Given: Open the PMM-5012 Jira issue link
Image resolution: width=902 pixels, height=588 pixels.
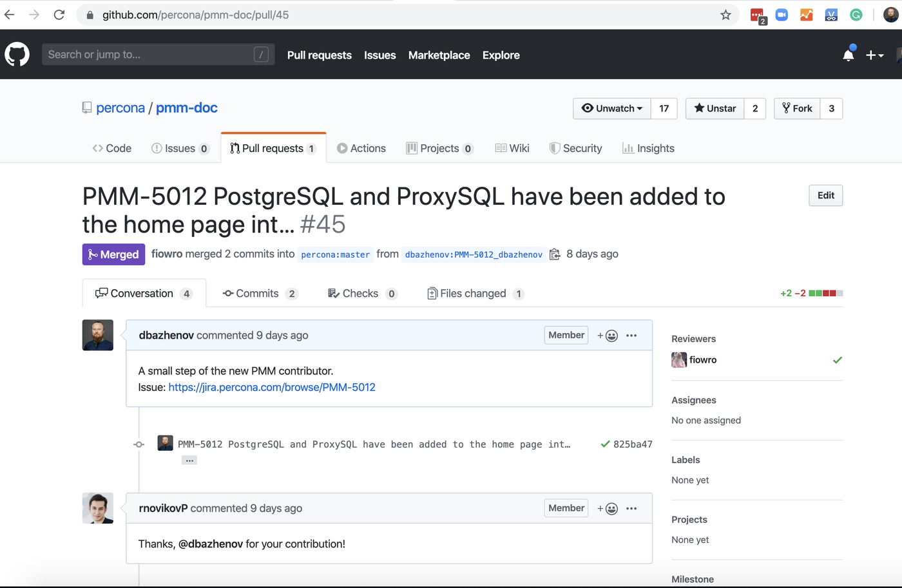Looking at the screenshot, I should pos(272,387).
